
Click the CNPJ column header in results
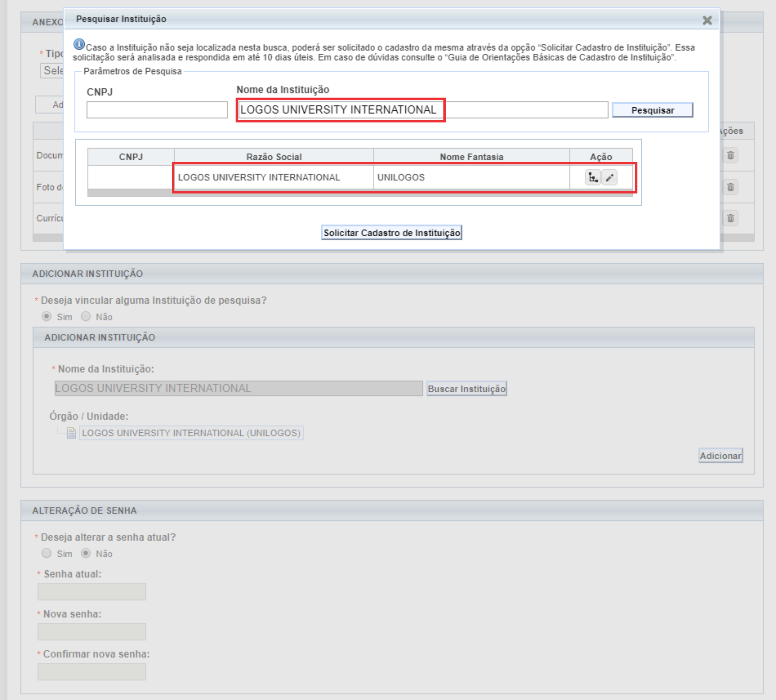[131, 157]
